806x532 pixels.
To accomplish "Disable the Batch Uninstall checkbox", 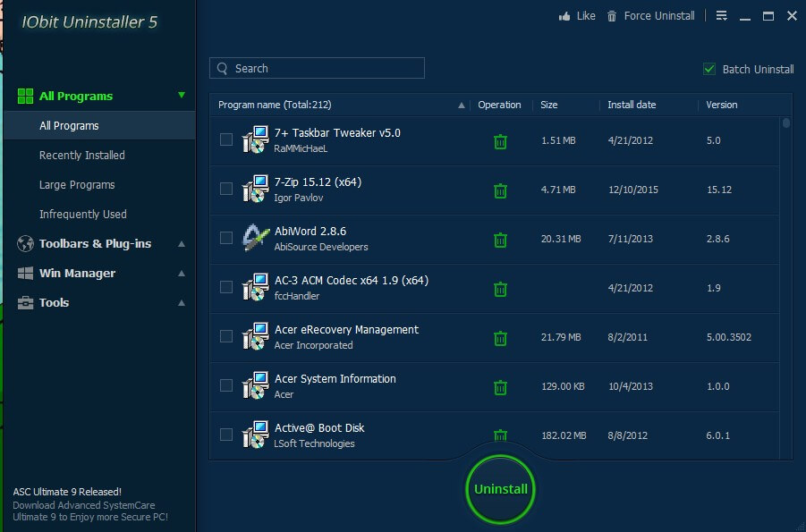I will pos(709,69).
